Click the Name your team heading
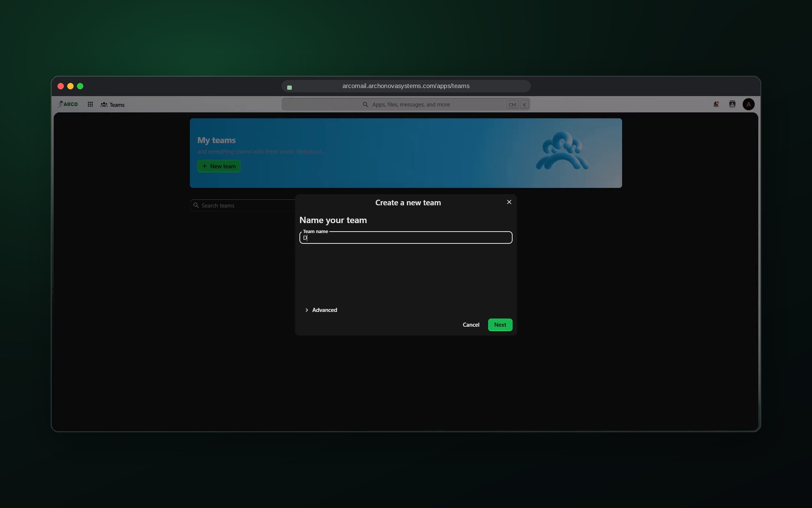Viewport: 812px width, 508px height. click(333, 220)
